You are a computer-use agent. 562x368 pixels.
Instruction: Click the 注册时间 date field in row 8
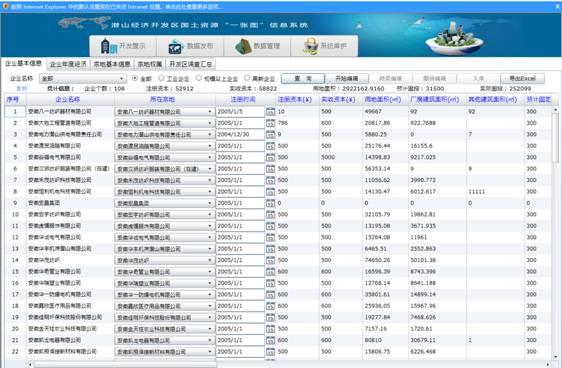(240, 192)
